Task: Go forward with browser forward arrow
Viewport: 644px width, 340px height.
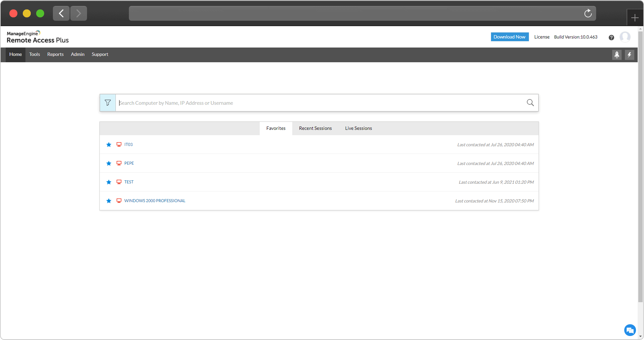Action: [x=79, y=13]
